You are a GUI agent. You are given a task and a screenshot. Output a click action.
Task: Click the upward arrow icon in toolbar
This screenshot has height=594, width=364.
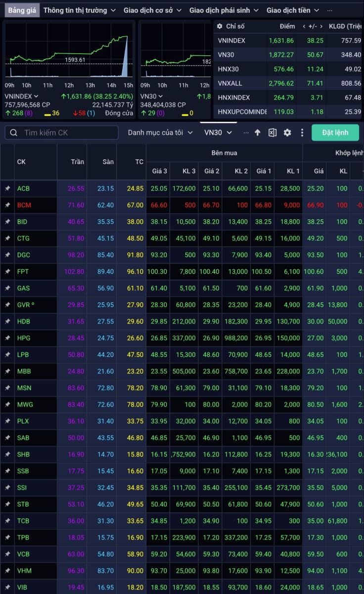tap(257, 133)
